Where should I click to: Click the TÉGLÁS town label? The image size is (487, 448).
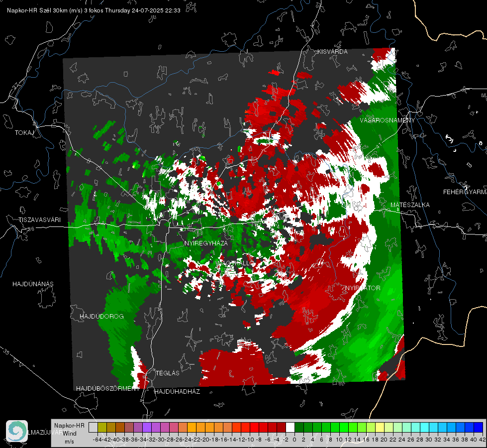[x=168, y=373]
